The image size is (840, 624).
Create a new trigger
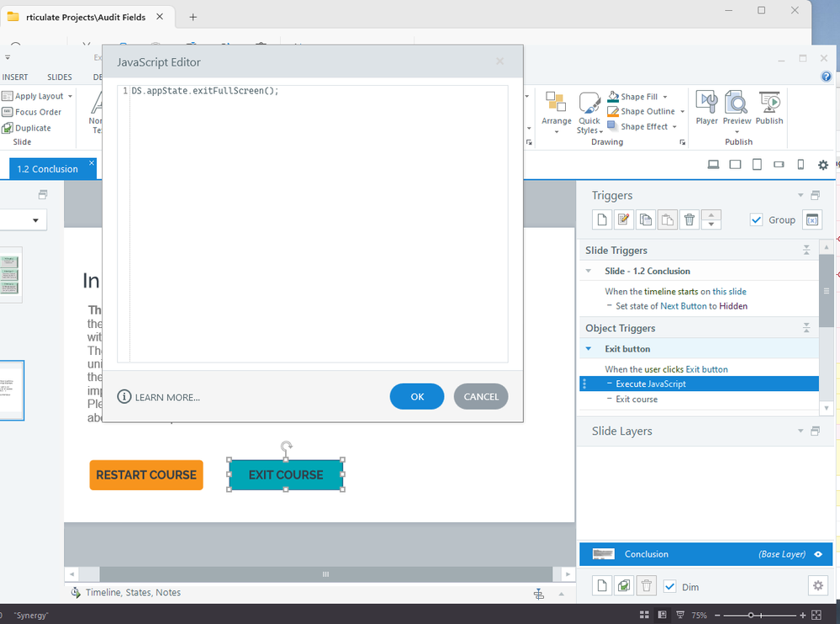tap(602, 219)
